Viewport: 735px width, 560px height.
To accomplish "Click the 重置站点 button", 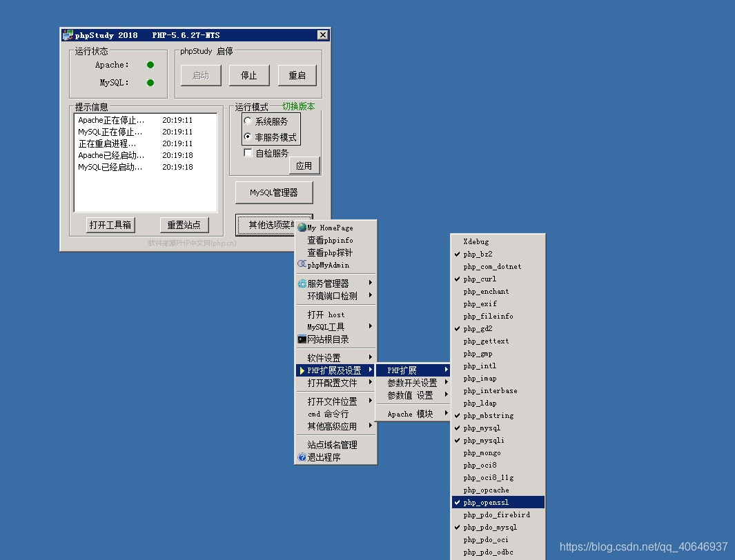I will tap(184, 225).
